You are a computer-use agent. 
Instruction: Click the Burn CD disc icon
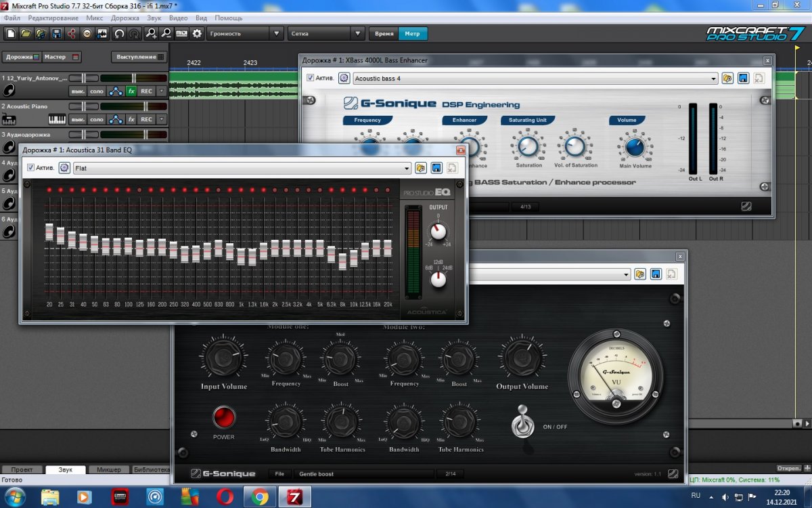[x=87, y=33]
